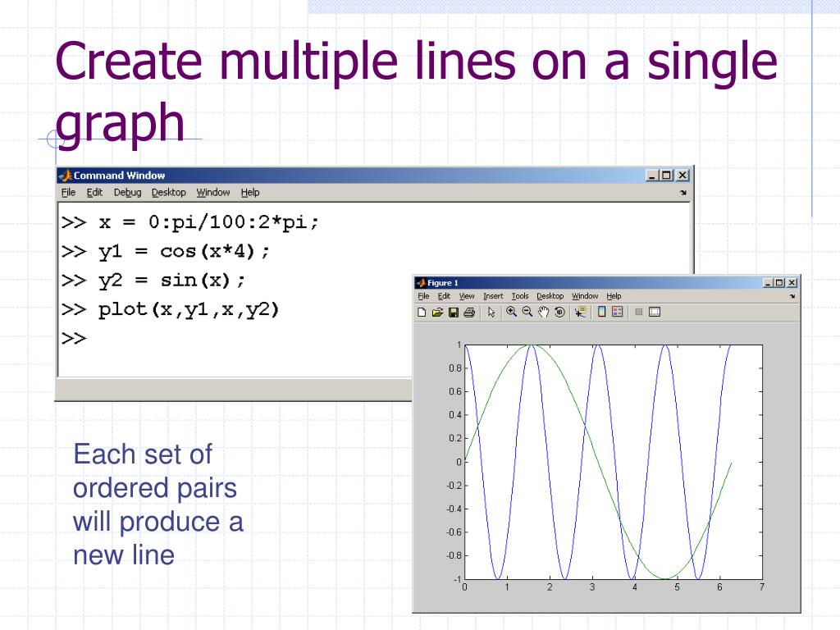
Task: Open Window menu in Figure 1 window
Action: click(585, 296)
